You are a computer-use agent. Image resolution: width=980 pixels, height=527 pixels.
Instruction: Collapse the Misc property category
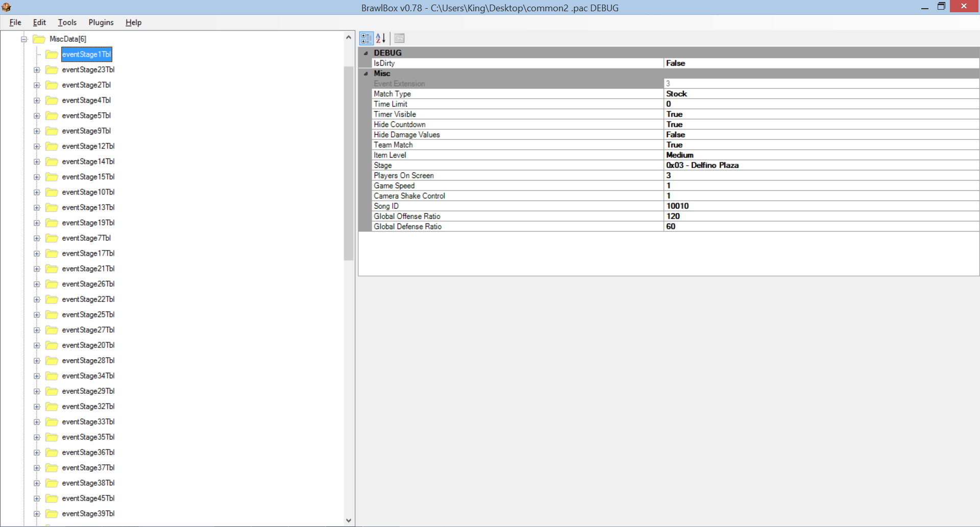(365, 73)
